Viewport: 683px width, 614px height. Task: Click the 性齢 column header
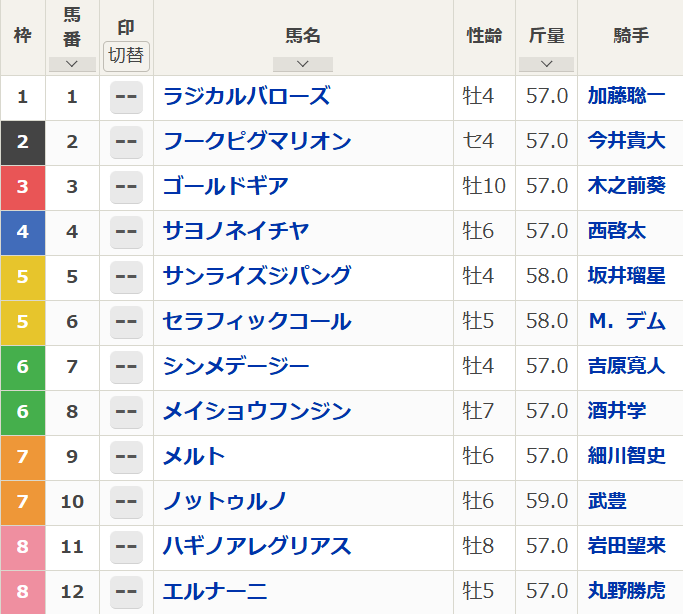(484, 36)
